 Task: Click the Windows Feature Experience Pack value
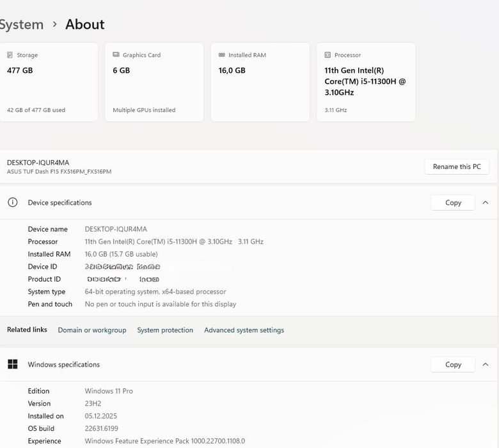(x=165, y=441)
